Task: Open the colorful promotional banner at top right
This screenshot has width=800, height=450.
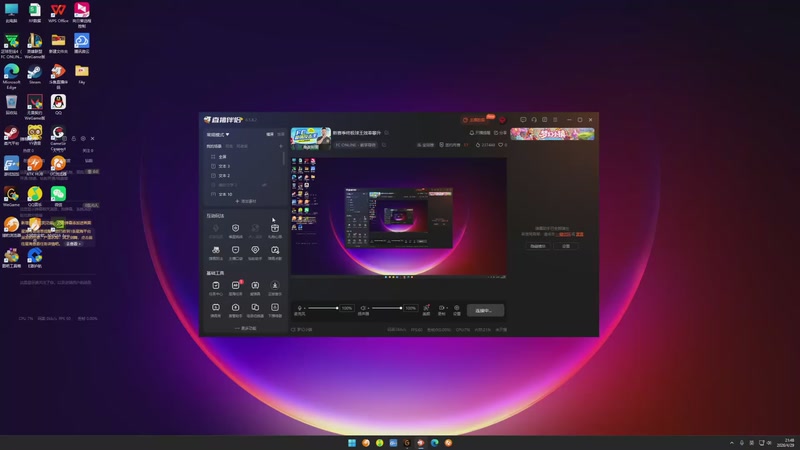Action: pyautogui.click(x=552, y=134)
